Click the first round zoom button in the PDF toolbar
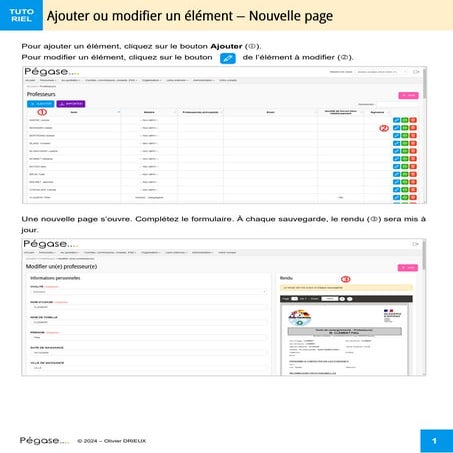The height and width of the screenshot is (453, 453). (342, 299)
